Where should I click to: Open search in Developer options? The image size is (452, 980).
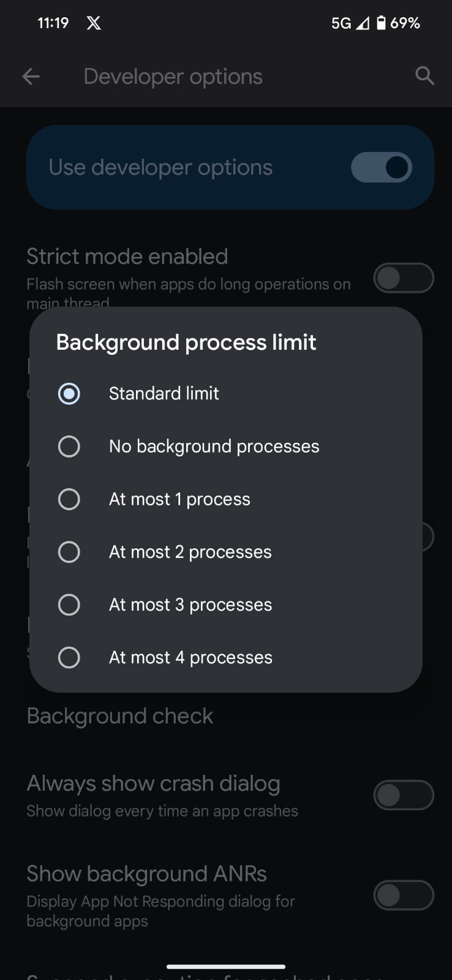pyautogui.click(x=424, y=76)
